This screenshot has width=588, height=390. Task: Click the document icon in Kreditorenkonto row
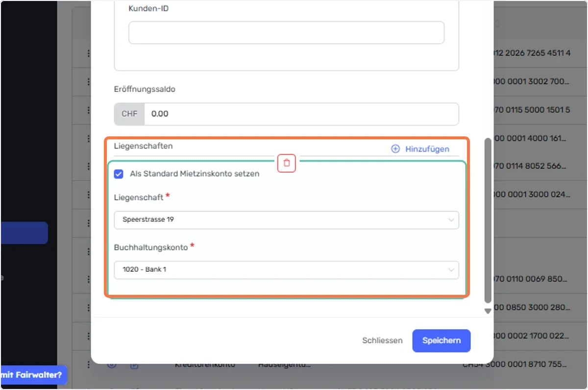click(x=135, y=365)
